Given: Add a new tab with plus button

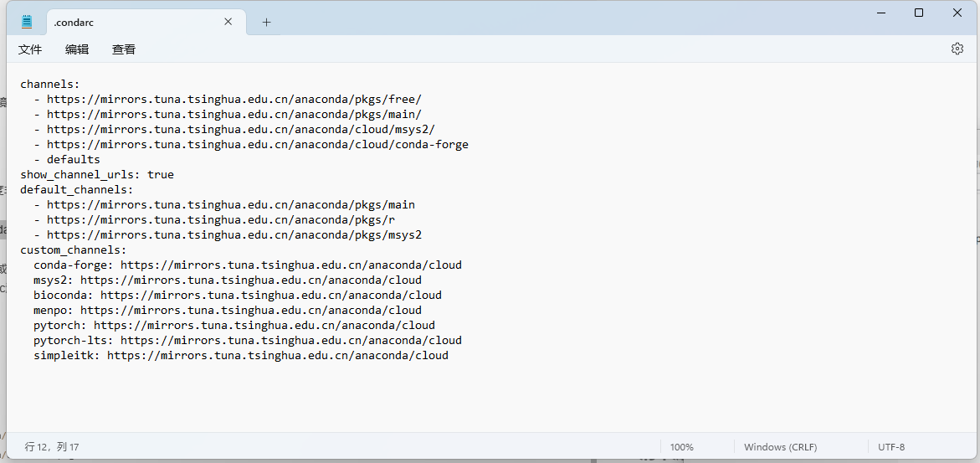Looking at the screenshot, I should [266, 22].
